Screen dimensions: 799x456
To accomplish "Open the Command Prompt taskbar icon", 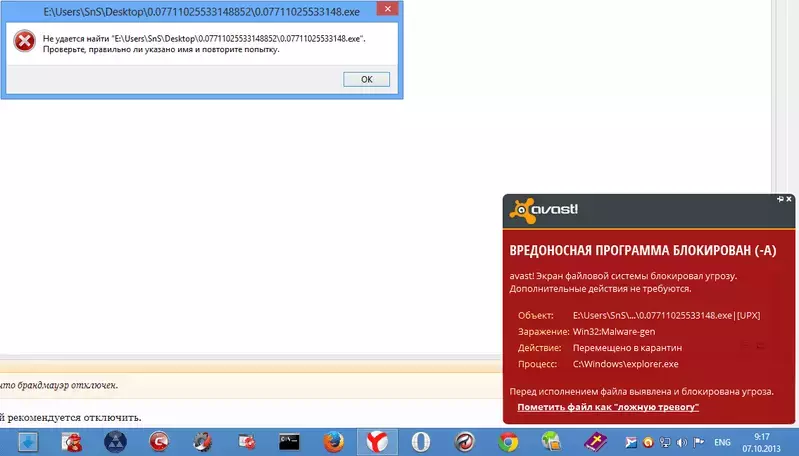I will [289, 442].
